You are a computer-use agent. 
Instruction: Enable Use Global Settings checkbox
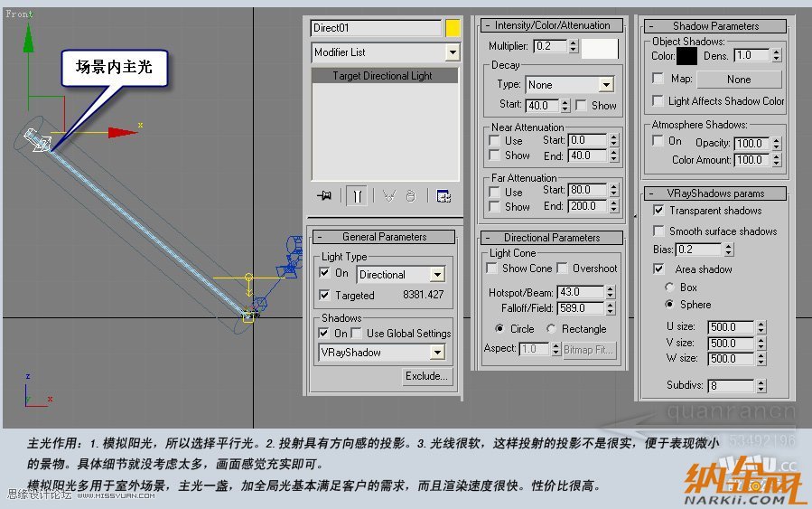(x=356, y=333)
